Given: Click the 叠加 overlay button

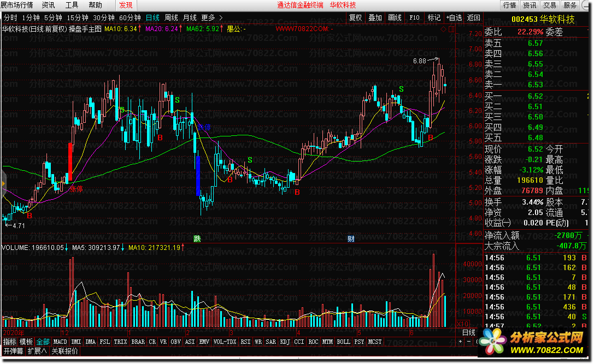Looking at the screenshot, I should (x=375, y=18).
